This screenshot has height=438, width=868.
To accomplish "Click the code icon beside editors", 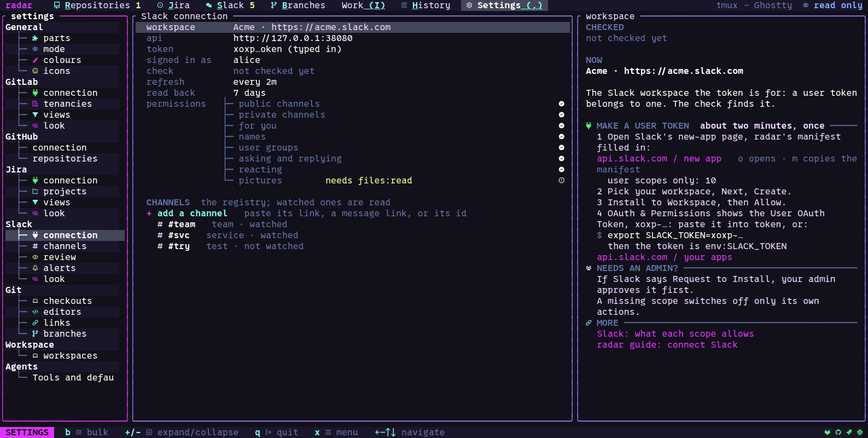I will 35,312.
